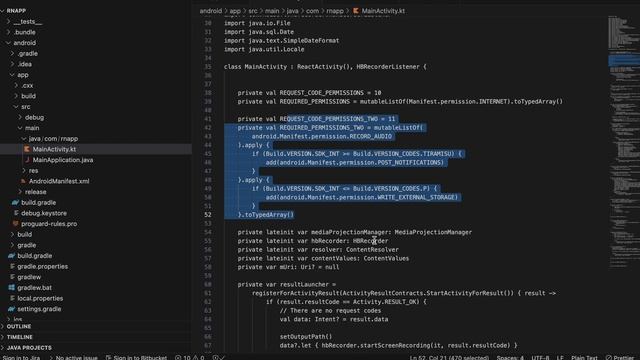This screenshot has width=640, height=360.
Task: Collapse the main folder
Action: (20, 128)
